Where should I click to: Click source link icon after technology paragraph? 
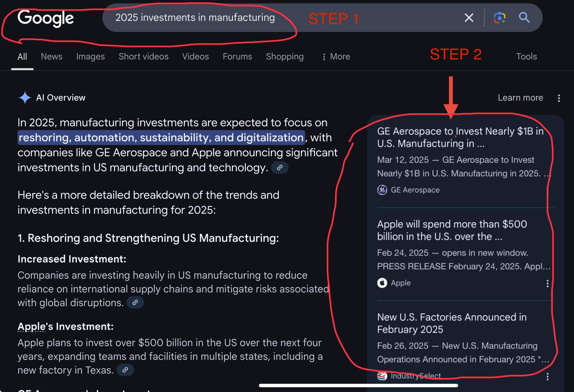tap(280, 168)
